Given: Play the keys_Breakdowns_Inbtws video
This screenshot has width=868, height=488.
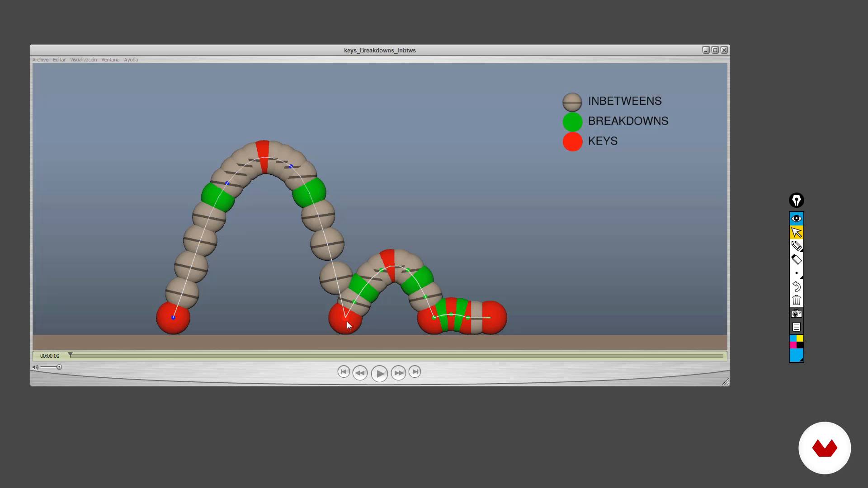Looking at the screenshot, I should pyautogui.click(x=379, y=373).
